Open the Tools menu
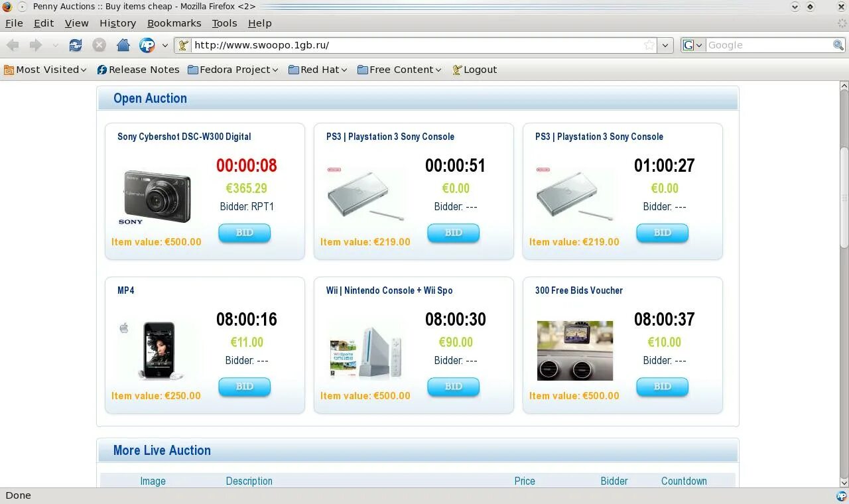The width and height of the screenshot is (849, 504). click(x=224, y=23)
